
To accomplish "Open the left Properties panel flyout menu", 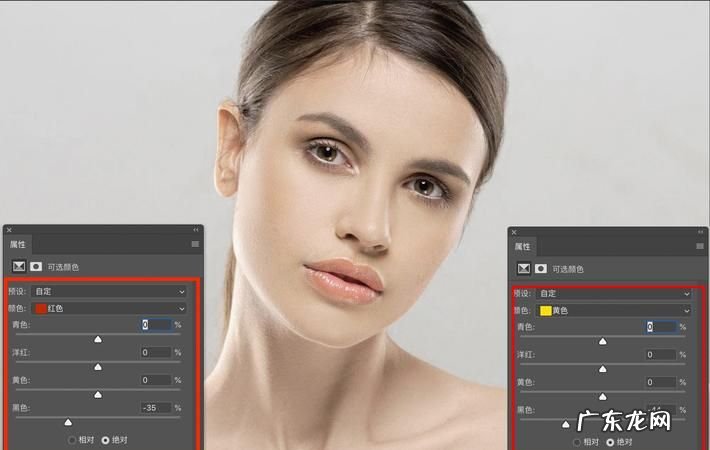I will tap(195, 244).
